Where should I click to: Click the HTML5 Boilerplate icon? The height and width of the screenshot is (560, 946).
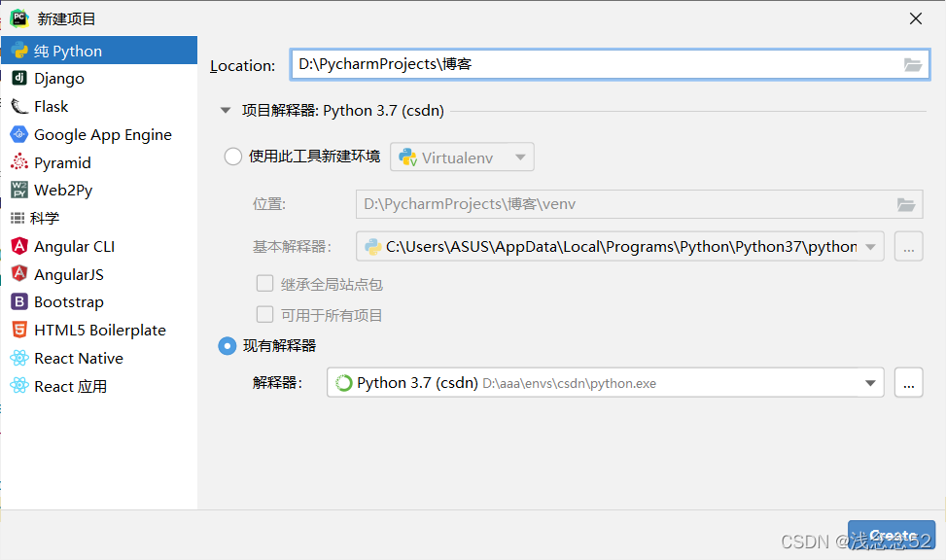19,330
